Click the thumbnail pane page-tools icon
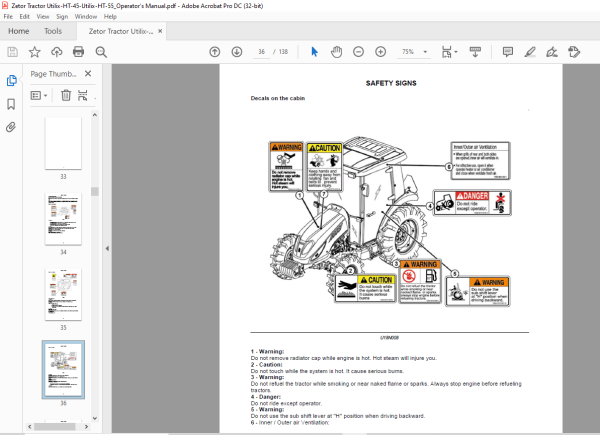 pos(83,95)
